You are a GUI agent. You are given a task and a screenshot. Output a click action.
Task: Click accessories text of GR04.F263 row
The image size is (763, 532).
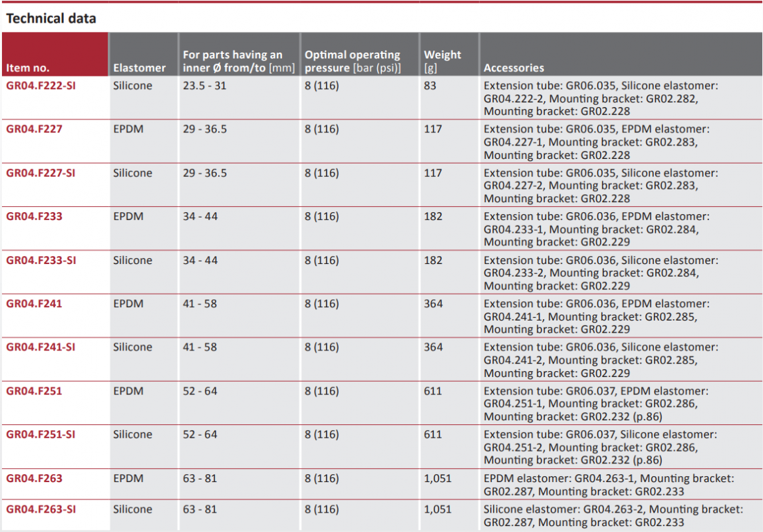609,485
